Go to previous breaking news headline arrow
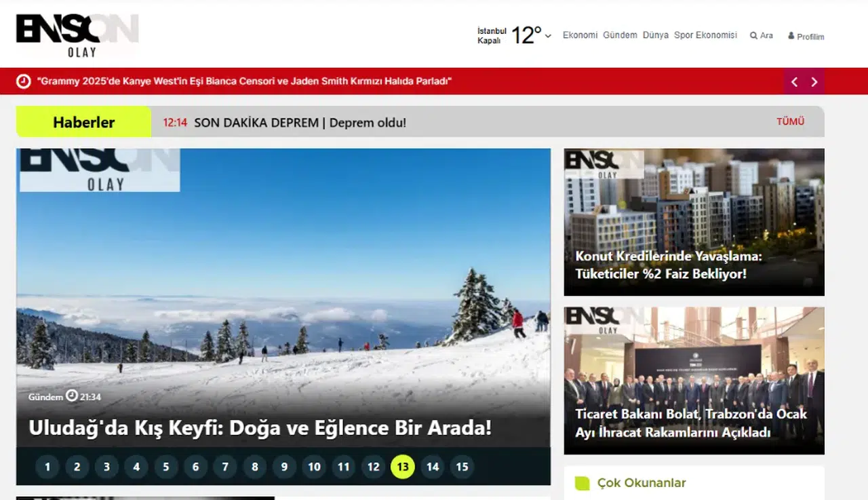 tap(794, 82)
